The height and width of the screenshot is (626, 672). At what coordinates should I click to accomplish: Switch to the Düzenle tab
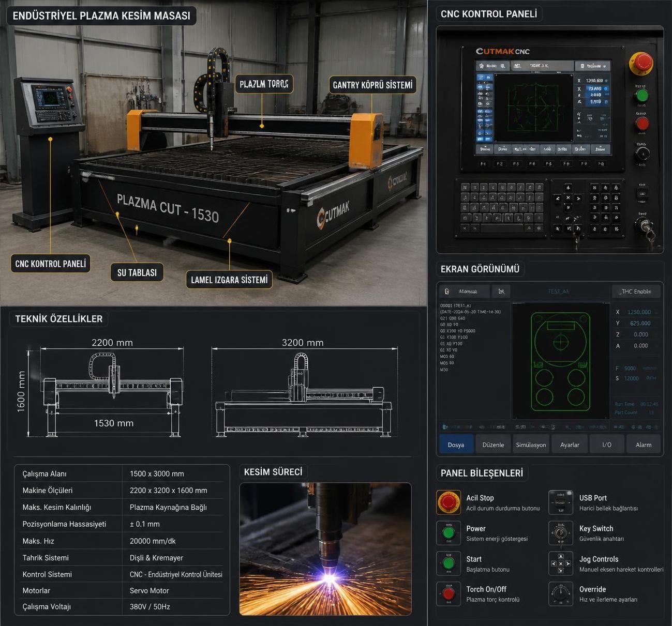[493, 445]
